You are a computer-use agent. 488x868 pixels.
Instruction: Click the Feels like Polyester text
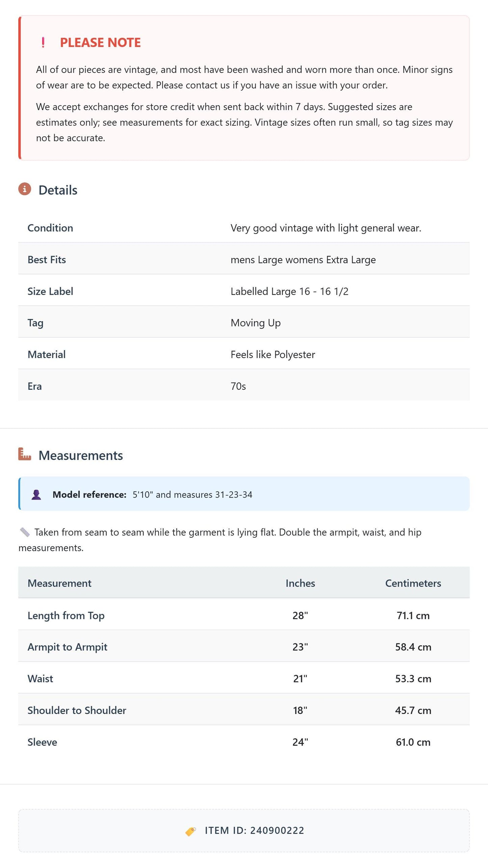273,355
